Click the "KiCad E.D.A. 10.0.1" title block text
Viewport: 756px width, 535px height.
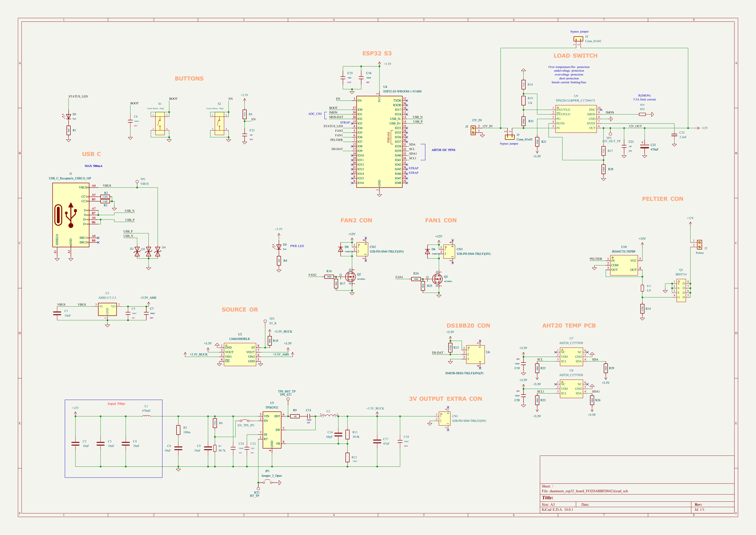tap(557, 509)
